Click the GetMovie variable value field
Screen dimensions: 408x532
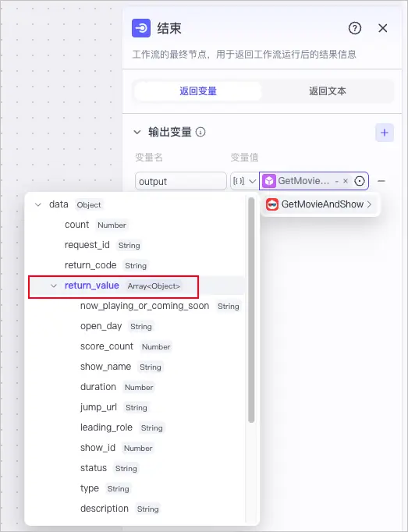[x=314, y=181]
